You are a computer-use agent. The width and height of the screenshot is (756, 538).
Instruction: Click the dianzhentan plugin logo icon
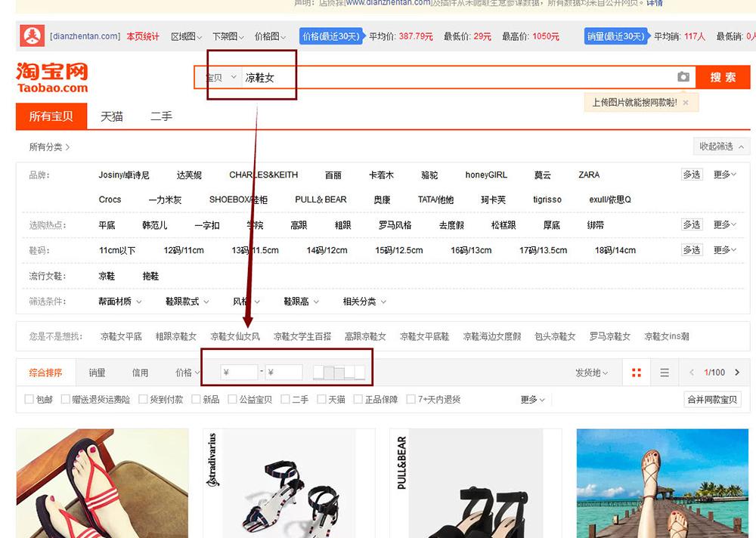[32, 36]
